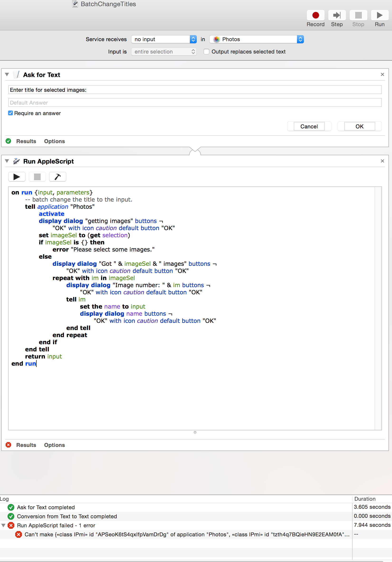
Task: Click green check beside Ask for Text completed
Action: (x=11, y=507)
